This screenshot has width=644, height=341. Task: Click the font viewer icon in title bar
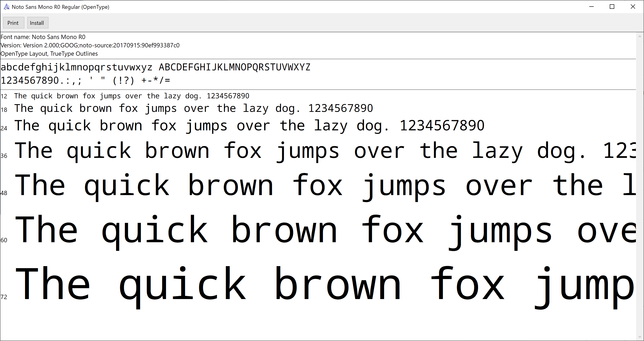pyautogui.click(x=7, y=7)
